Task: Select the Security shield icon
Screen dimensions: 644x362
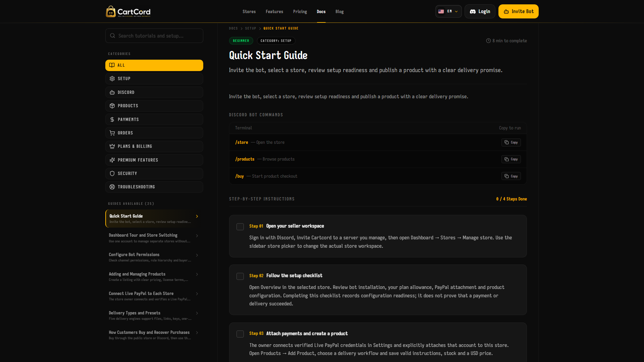Action: pyautogui.click(x=112, y=174)
